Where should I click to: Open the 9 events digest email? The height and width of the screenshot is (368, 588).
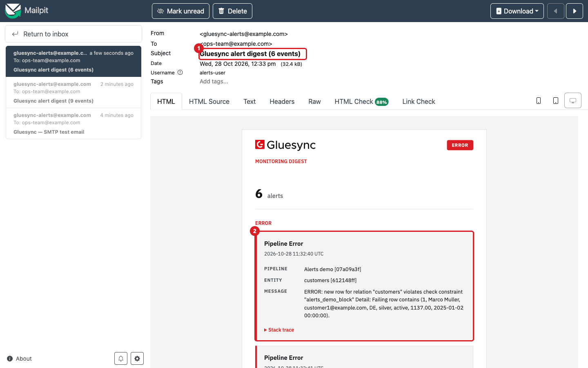tap(73, 92)
